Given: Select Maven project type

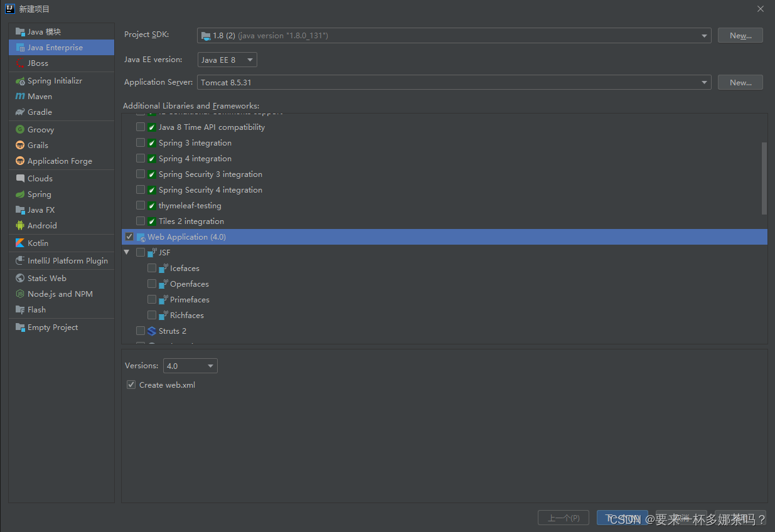Looking at the screenshot, I should click(x=61, y=97).
